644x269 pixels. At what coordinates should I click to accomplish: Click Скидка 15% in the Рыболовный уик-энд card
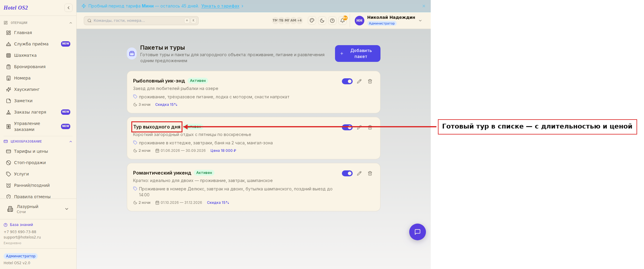(x=166, y=105)
